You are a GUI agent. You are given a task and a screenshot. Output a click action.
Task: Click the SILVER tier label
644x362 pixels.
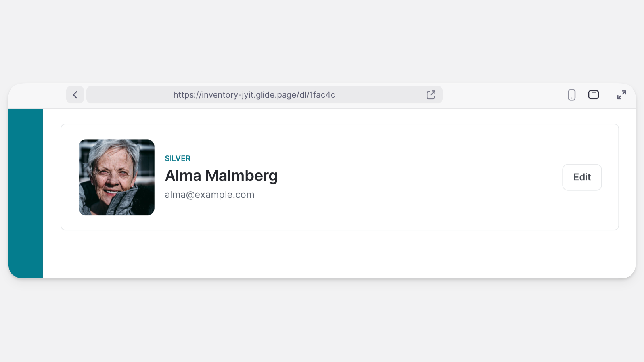coord(178,159)
